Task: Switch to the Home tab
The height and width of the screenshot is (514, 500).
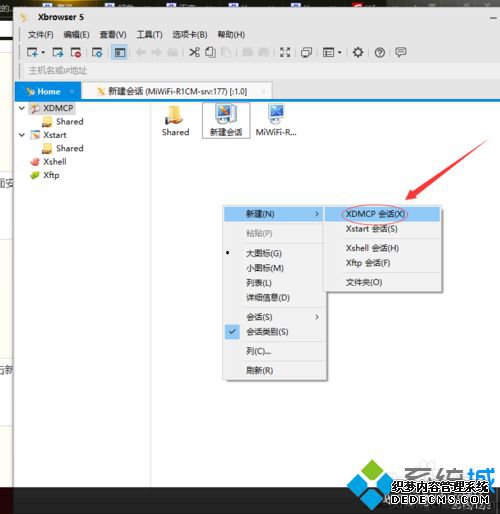Action: coord(48,91)
